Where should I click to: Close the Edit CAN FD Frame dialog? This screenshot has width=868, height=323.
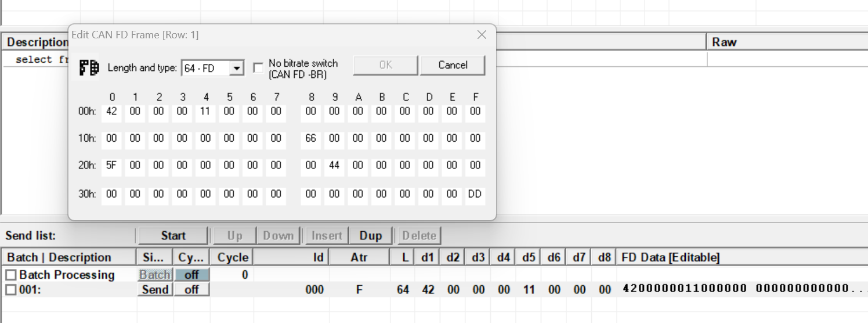coord(481,35)
